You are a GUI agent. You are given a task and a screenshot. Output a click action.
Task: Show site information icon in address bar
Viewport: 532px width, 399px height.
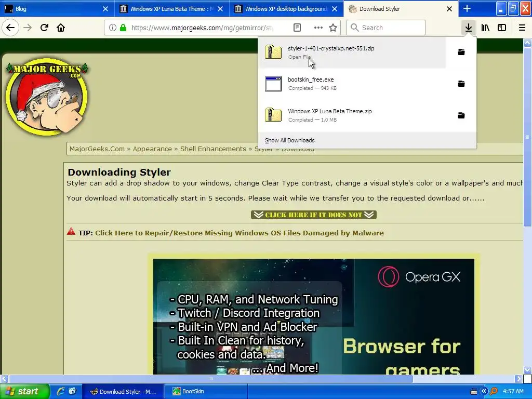pyautogui.click(x=113, y=28)
